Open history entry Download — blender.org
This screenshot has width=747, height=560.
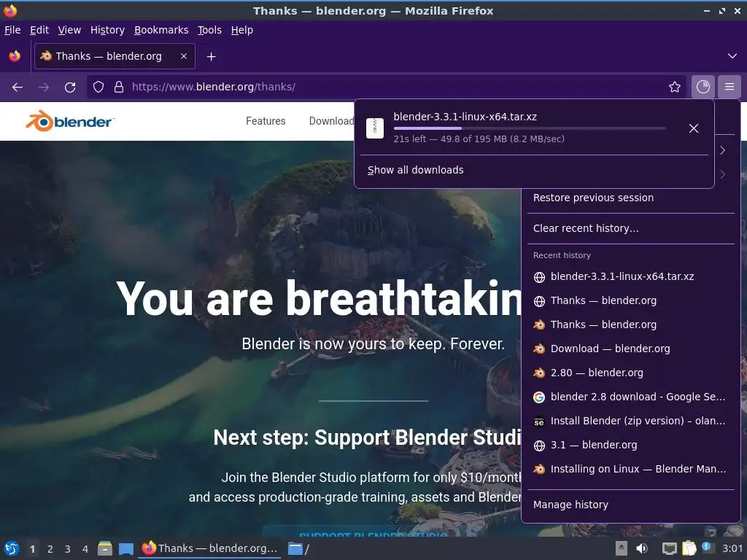coord(631,349)
